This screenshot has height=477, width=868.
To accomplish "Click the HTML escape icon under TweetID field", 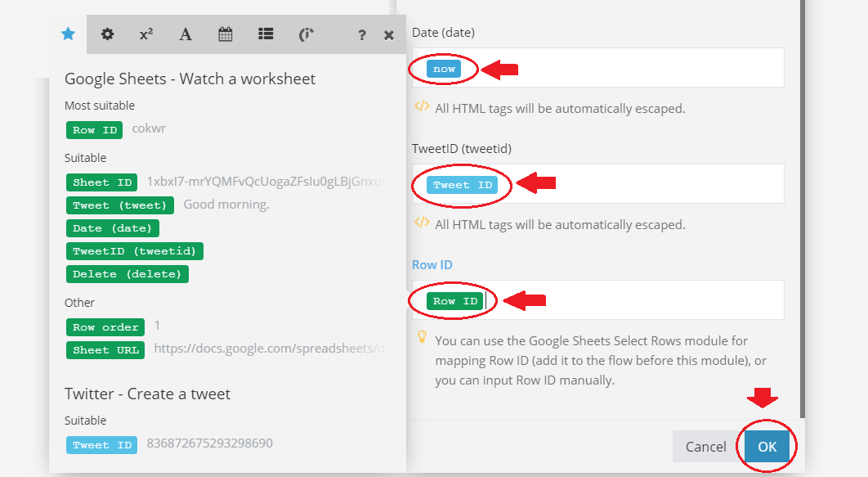I will tap(422, 223).
